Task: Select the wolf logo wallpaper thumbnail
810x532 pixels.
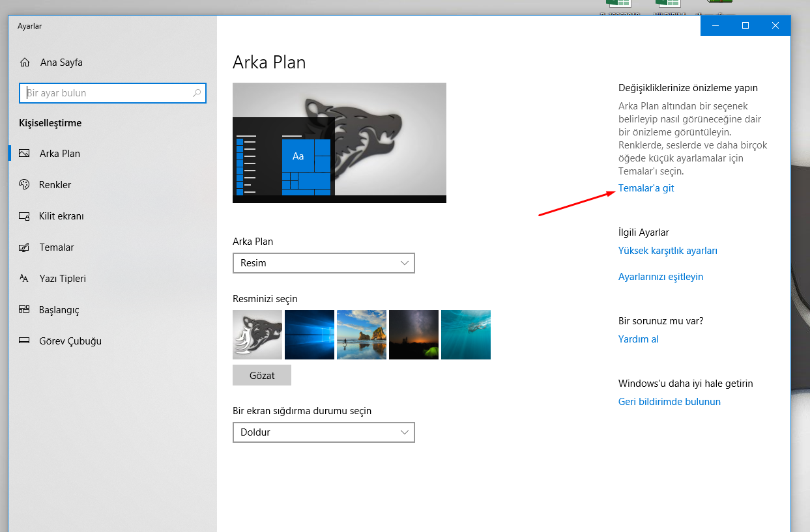Action: (257, 335)
